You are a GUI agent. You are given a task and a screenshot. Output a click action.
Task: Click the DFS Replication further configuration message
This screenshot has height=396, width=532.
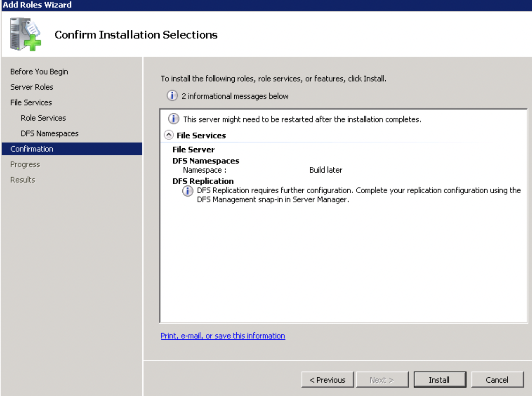click(x=359, y=195)
